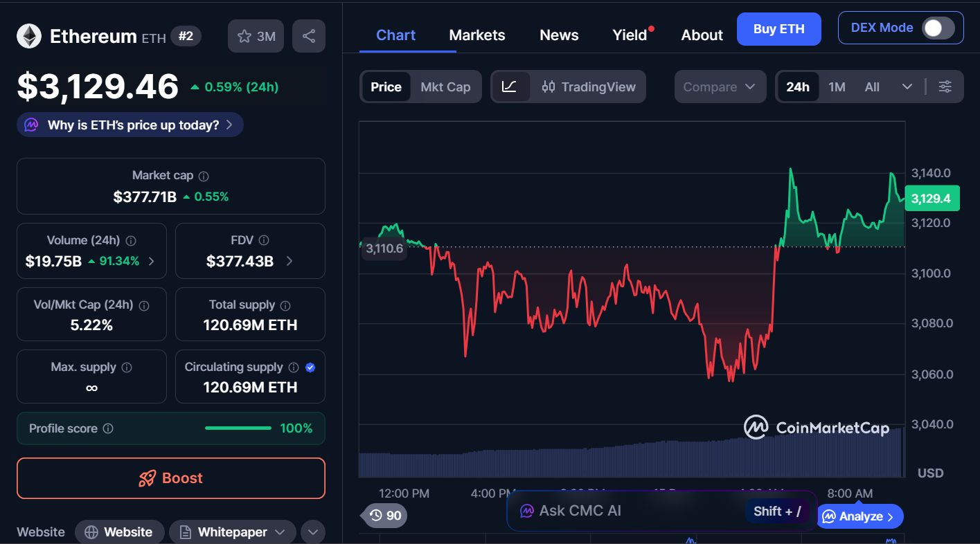980x544 pixels.
Task: Open the Compare dropdown
Action: click(720, 87)
